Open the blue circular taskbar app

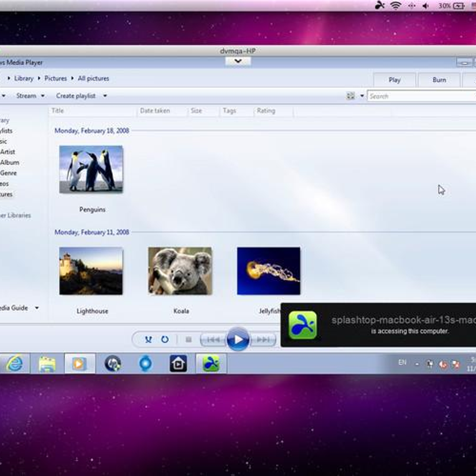click(x=145, y=364)
